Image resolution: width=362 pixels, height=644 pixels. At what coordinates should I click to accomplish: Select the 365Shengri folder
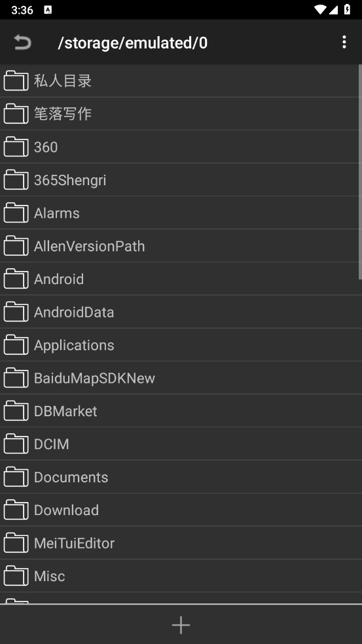pyautogui.click(x=181, y=179)
